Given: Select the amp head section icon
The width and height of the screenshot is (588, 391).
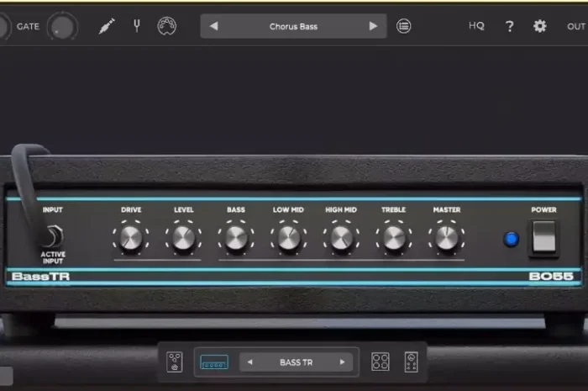Looking at the screenshot, I should (214, 362).
